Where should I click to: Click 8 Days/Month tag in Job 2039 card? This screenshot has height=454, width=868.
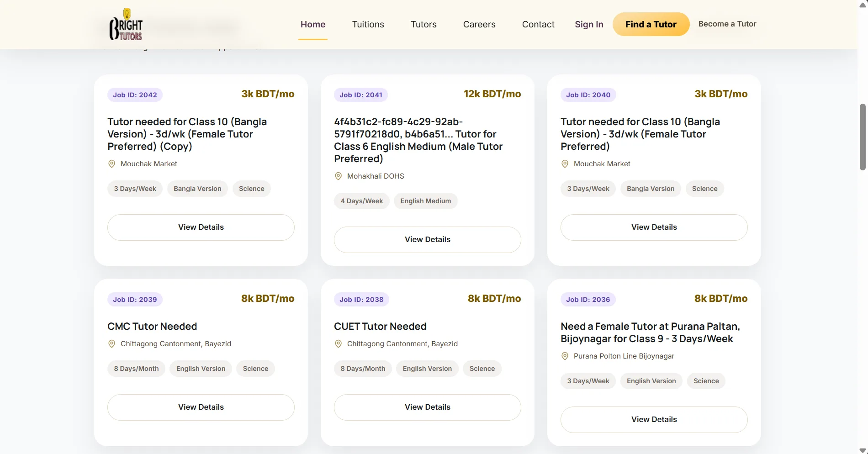point(136,369)
